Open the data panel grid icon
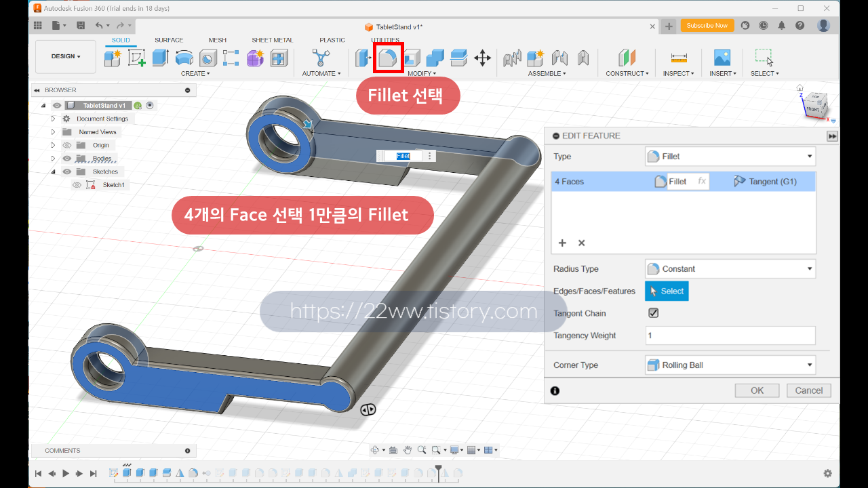This screenshot has height=488, width=868. tap(38, 26)
